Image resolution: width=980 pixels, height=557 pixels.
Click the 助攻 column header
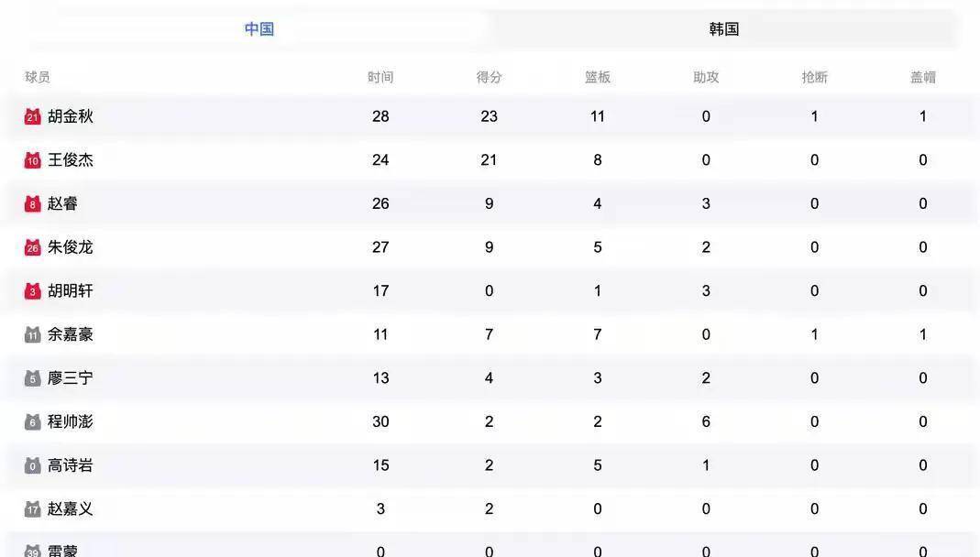click(705, 77)
